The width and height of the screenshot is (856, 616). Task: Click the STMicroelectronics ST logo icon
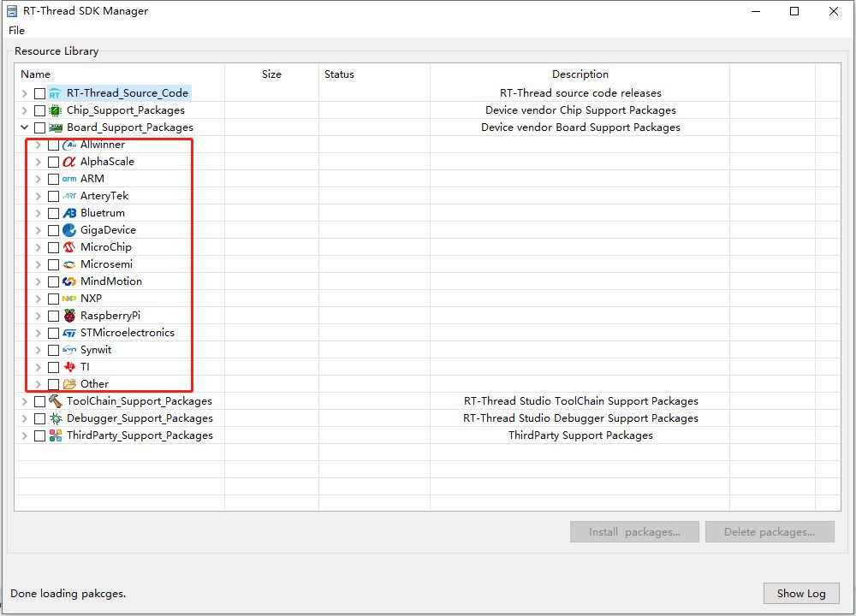click(69, 333)
